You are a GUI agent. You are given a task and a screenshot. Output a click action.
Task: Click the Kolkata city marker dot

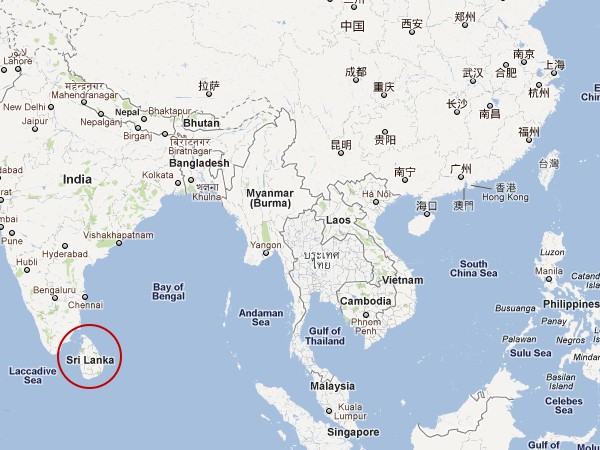click(178, 183)
